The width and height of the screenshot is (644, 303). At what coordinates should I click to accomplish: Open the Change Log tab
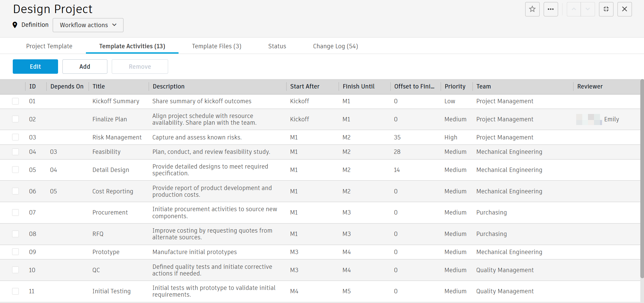click(x=335, y=46)
